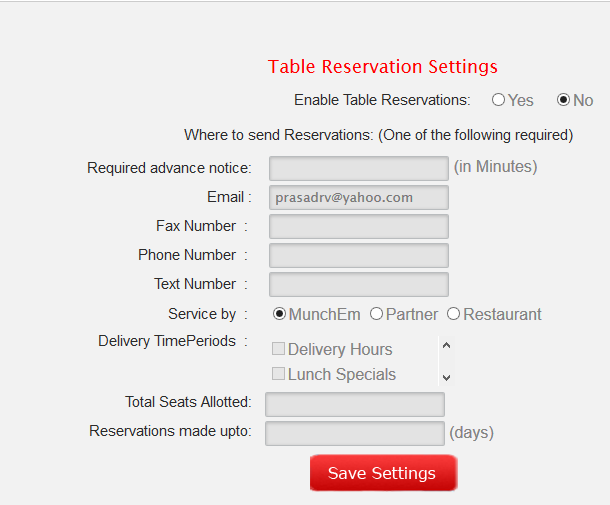610x505 pixels.
Task: Focus the Required advance notice field
Action: coord(358,167)
